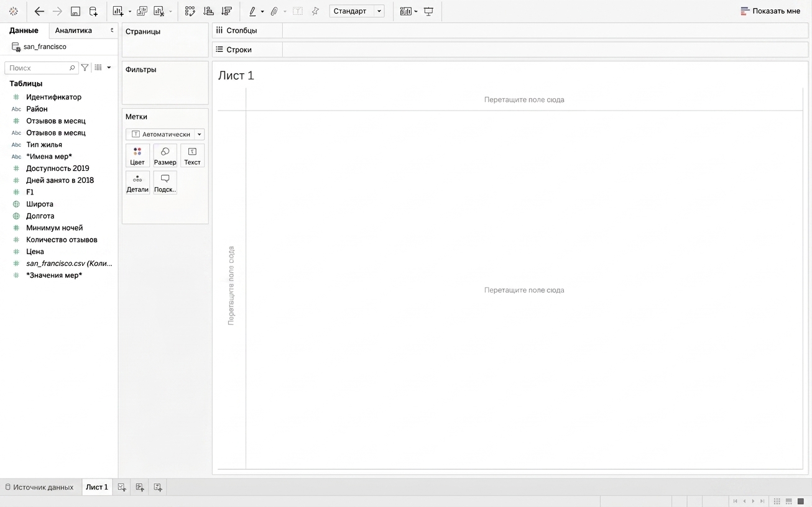Open show/hide cards dropdown arrow
Viewport: 812px width, 507px height.
416,12
